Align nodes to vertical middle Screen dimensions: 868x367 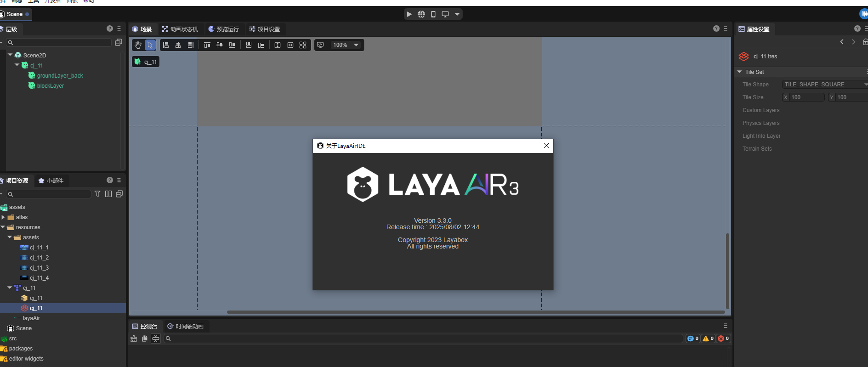pyautogui.click(x=220, y=45)
